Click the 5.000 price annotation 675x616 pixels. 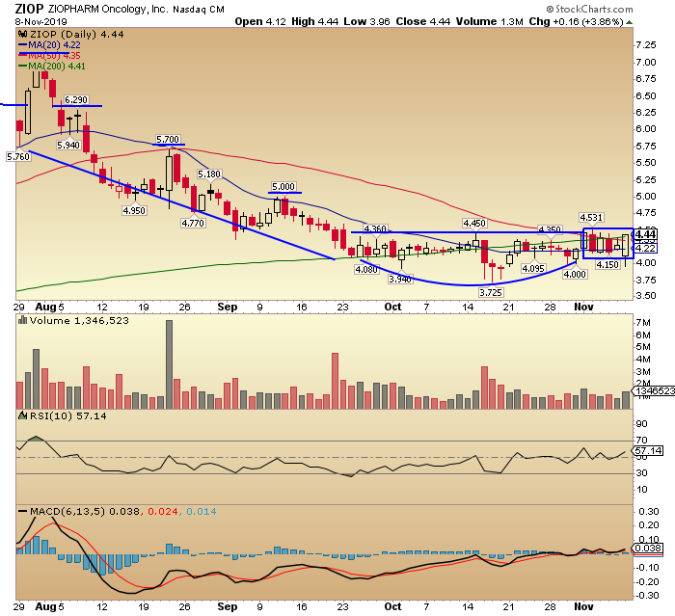click(283, 186)
